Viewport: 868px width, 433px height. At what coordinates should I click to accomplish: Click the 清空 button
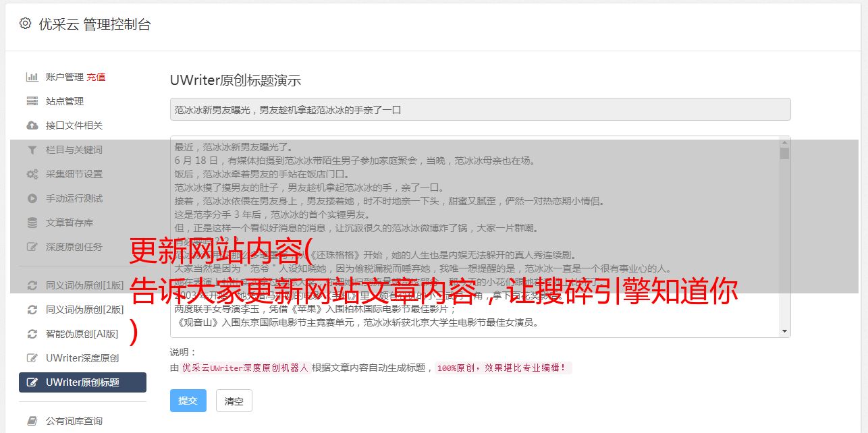(234, 401)
